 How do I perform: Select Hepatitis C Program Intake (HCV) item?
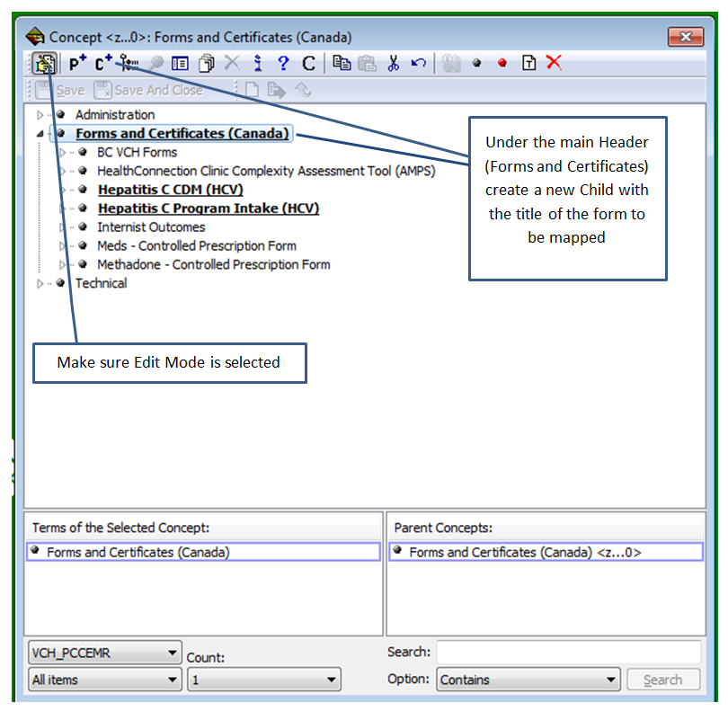[x=209, y=208]
